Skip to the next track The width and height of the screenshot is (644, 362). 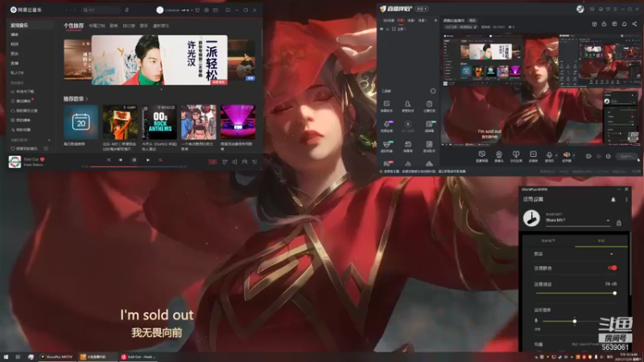point(148,160)
